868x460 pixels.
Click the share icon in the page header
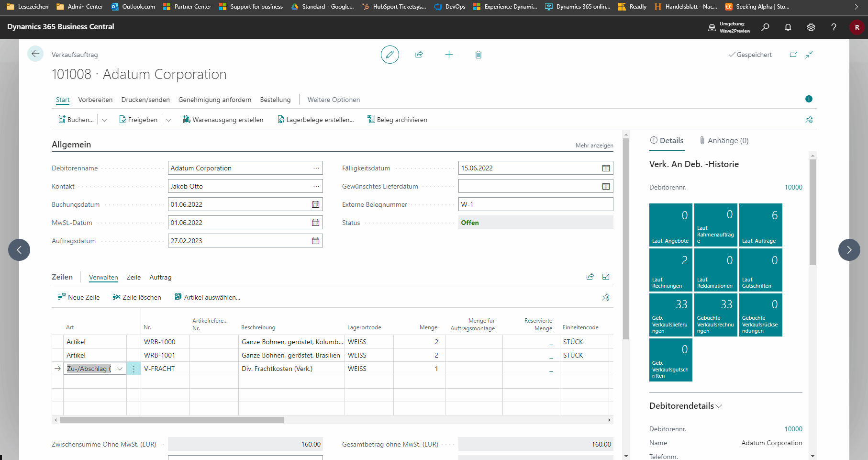click(x=419, y=55)
